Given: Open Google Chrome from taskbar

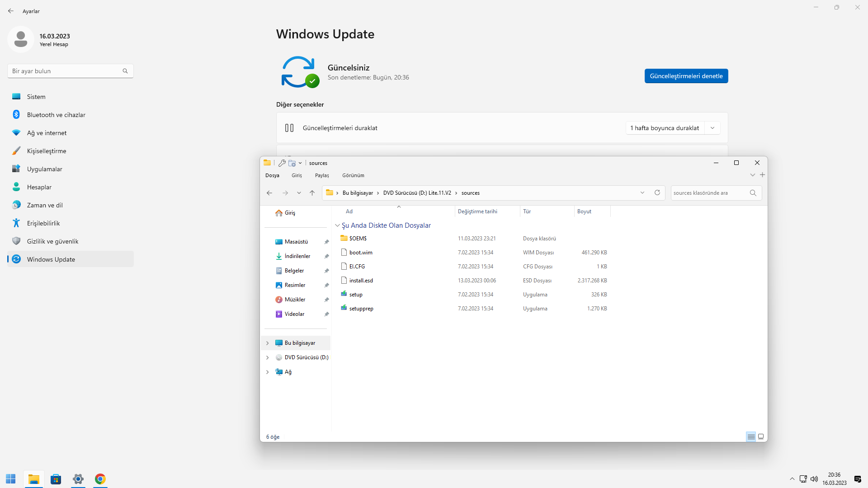Looking at the screenshot, I should (x=100, y=479).
